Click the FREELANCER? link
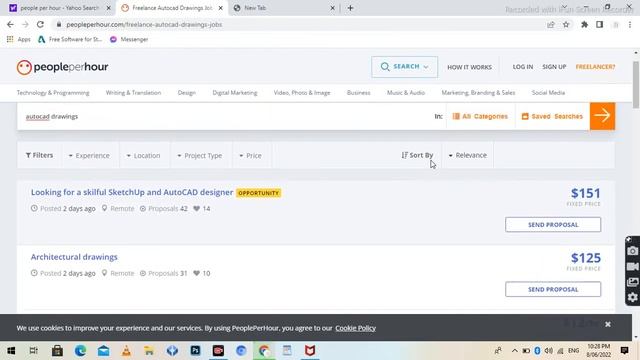Viewport: 640px width, 360px height. [x=595, y=67]
